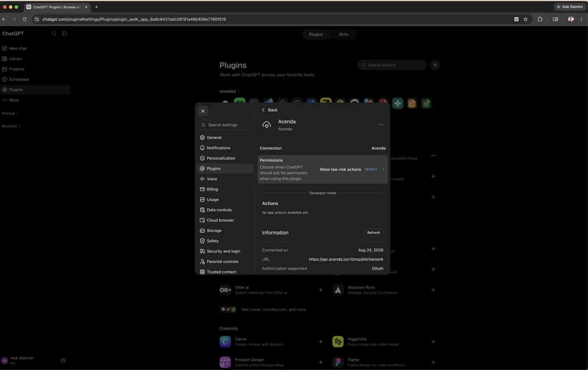Click the chevron on the Permissions row
Viewport: 588px width, 370px height.
pyautogui.click(x=383, y=169)
